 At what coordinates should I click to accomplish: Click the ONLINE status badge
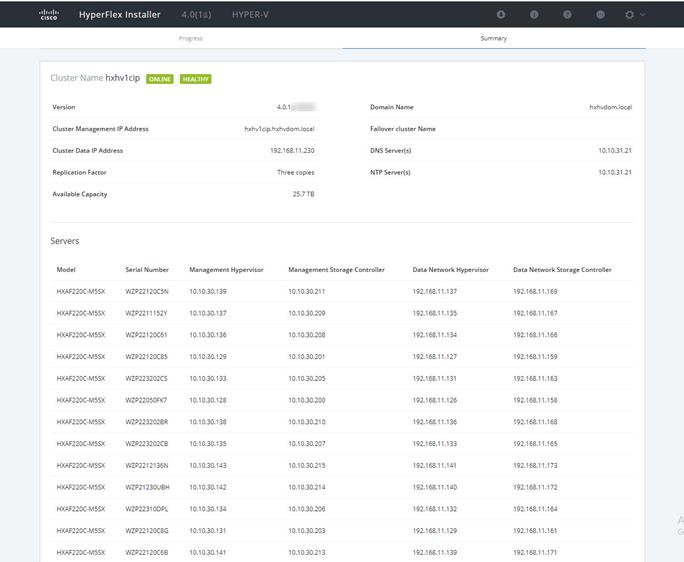tap(160, 79)
